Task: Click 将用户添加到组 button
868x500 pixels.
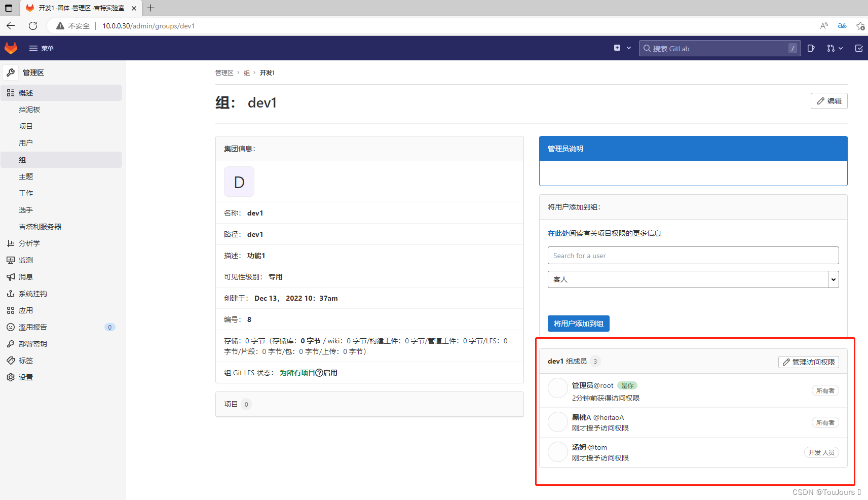Action: 578,324
